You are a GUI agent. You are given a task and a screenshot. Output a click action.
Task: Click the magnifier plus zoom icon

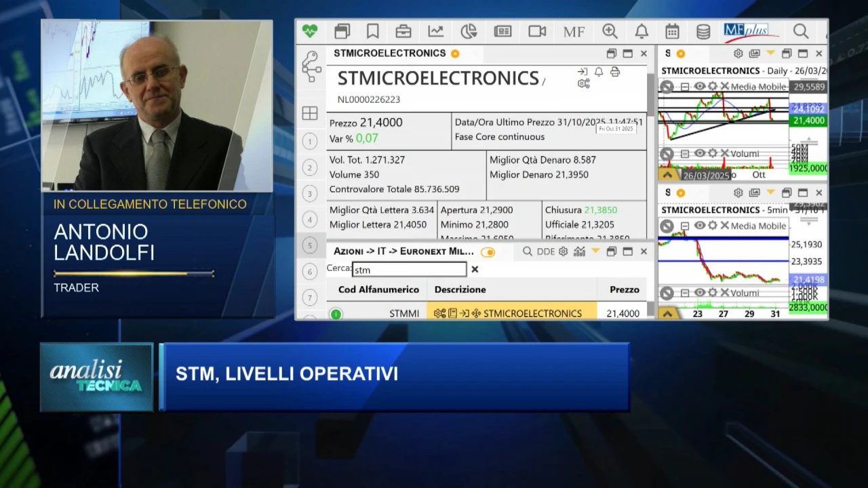click(610, 31)
